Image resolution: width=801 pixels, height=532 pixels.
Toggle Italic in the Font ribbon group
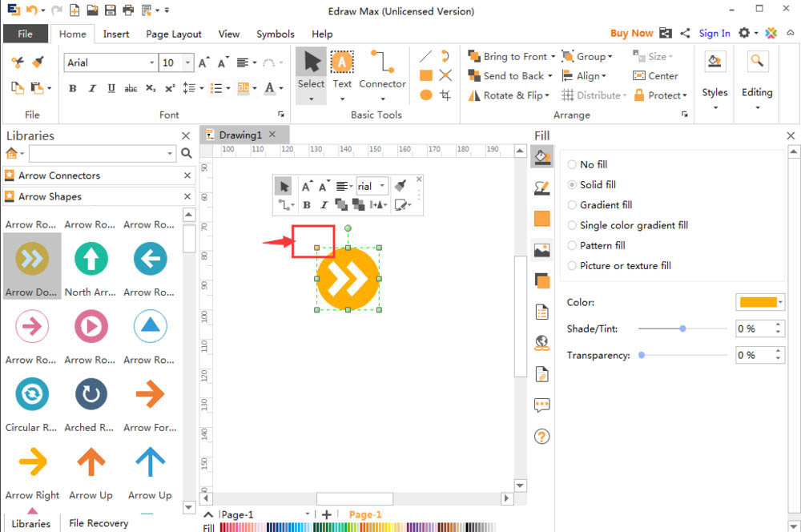(x=92, y=88)
